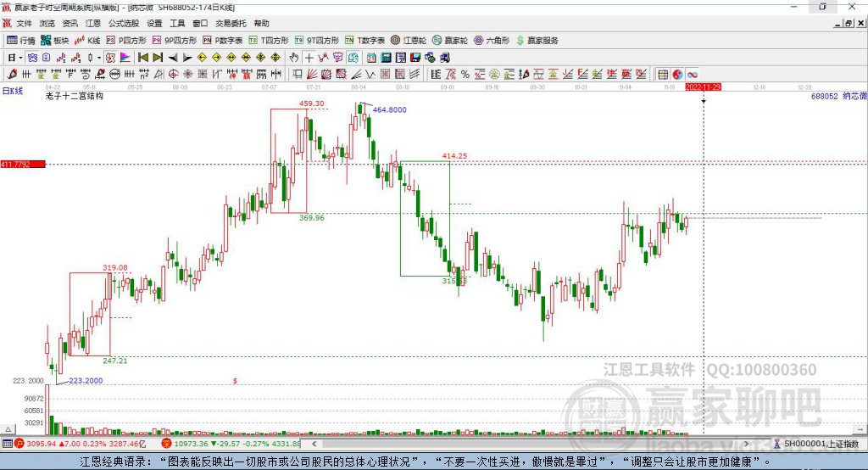Click the 3095.94 Shanghai index reading
868x470 pixels.
point(42,444)
